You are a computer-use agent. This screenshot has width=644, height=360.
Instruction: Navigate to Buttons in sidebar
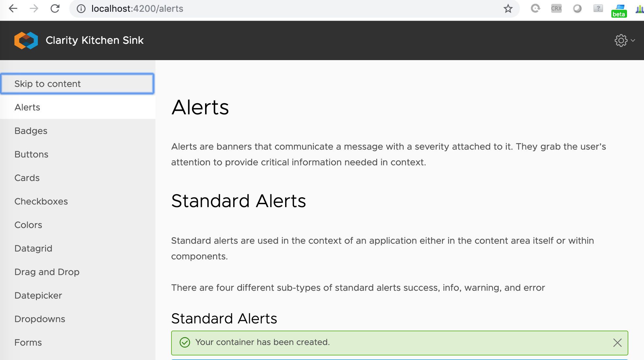point(31,155)
